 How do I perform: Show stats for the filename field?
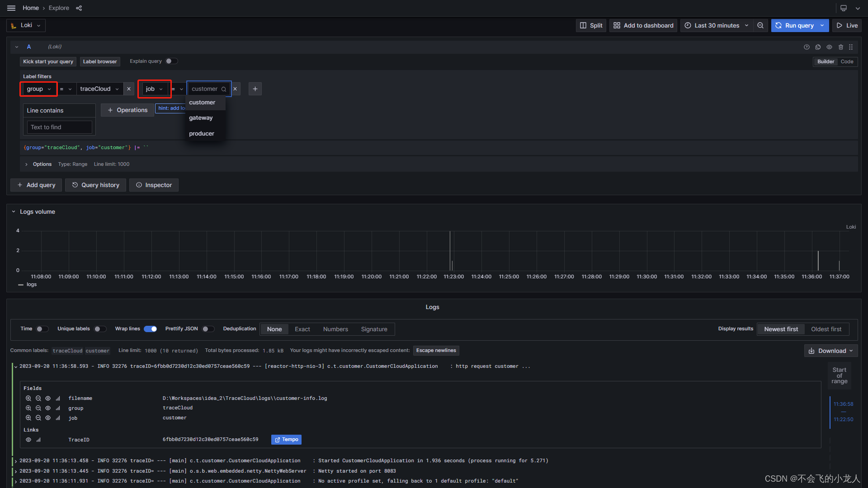click(58, 398)
